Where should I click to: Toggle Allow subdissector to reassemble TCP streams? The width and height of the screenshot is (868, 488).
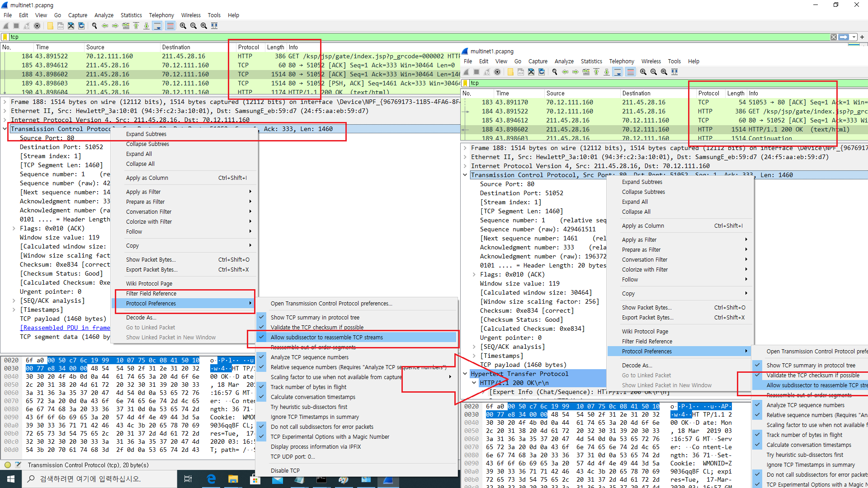326,338
